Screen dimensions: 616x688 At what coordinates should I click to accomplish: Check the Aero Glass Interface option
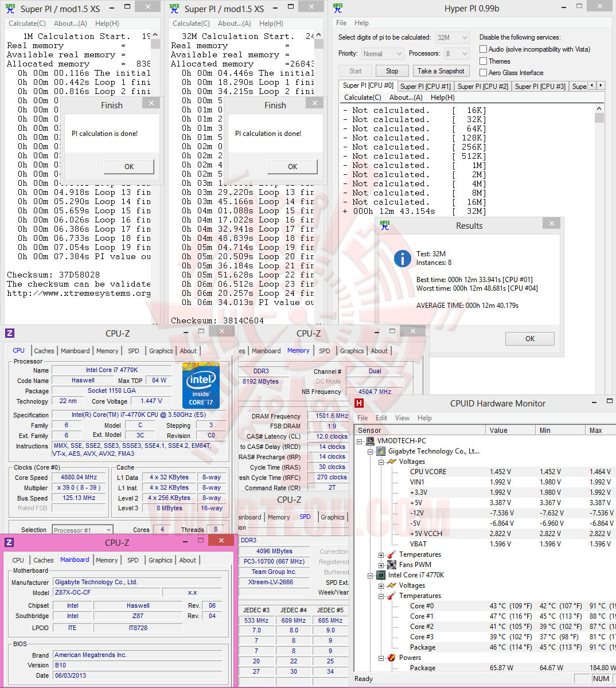[x=484, y=73]
